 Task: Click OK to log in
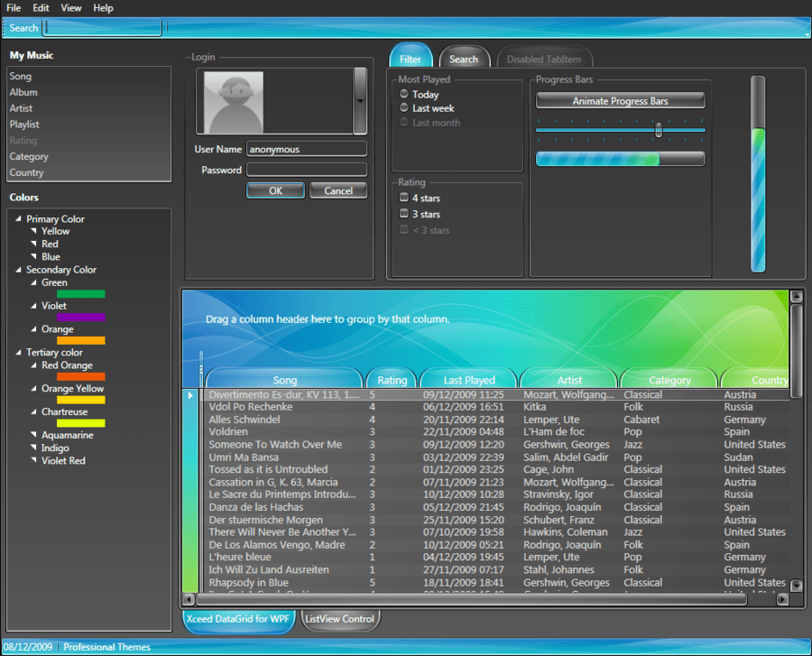tap(275, 190)
